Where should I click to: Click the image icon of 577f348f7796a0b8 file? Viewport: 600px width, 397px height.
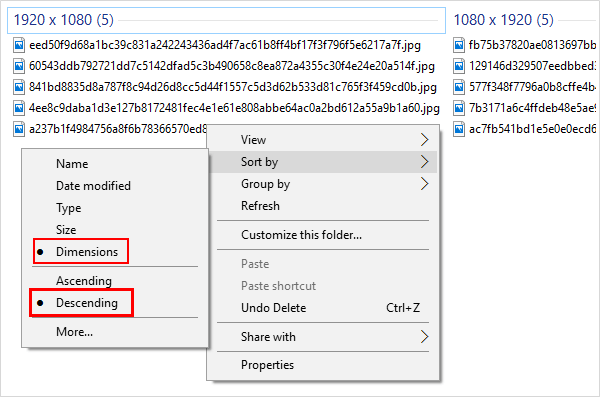(459, 87)
